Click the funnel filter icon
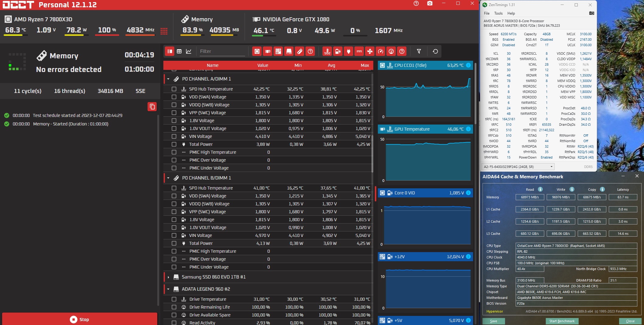 coord(419,51)
